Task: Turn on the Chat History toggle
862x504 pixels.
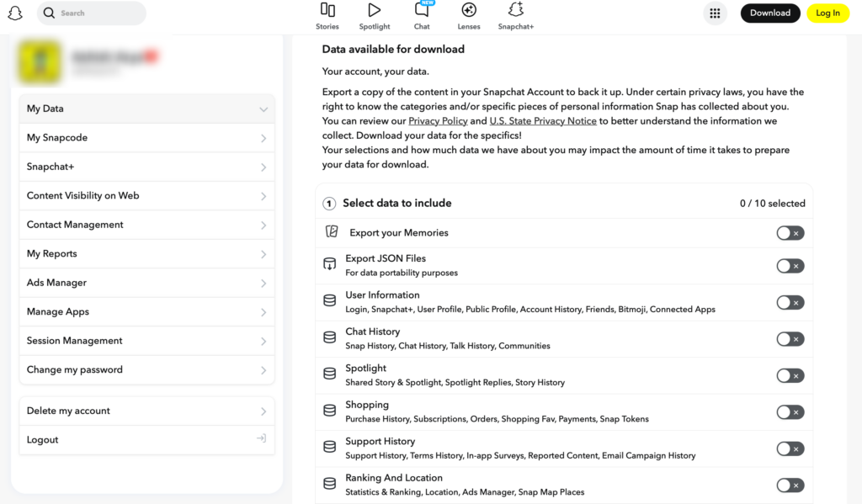Action: pos(790,339)
